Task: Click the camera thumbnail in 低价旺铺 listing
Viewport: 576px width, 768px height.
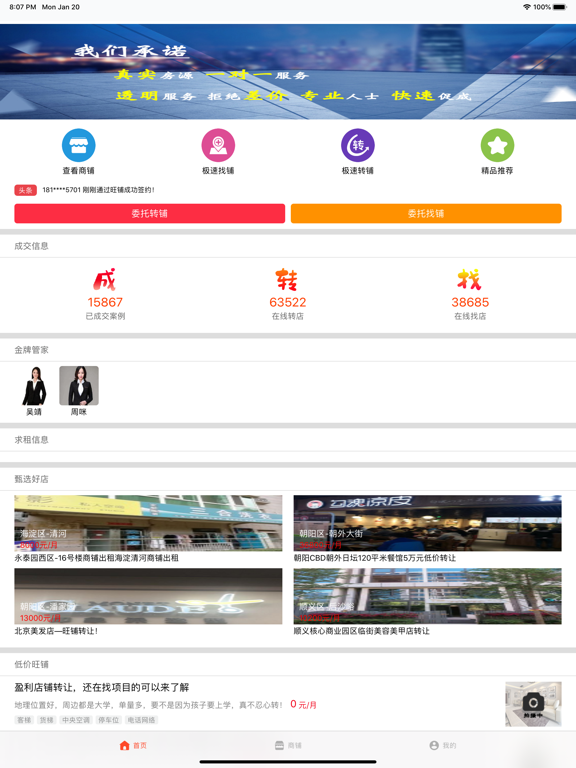Action: click(x=533, y=704)
